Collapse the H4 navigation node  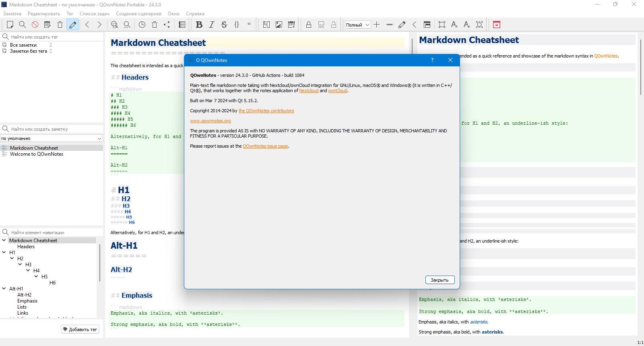(x=28, y=270)
